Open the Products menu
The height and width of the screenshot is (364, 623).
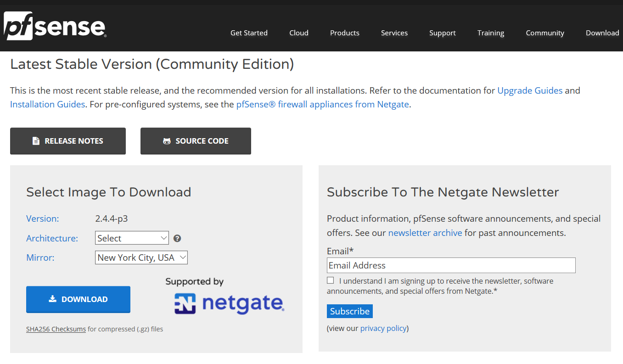tap(345, 33)
